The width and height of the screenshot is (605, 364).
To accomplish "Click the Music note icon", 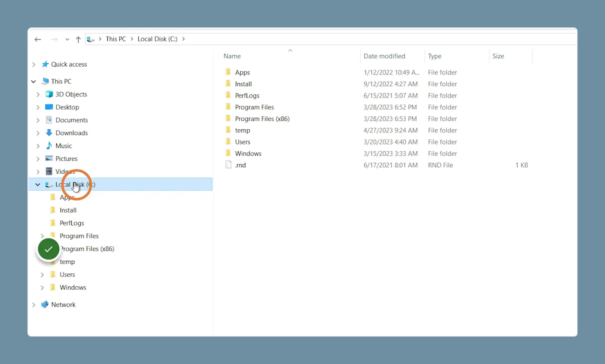I will pos(49,146).
